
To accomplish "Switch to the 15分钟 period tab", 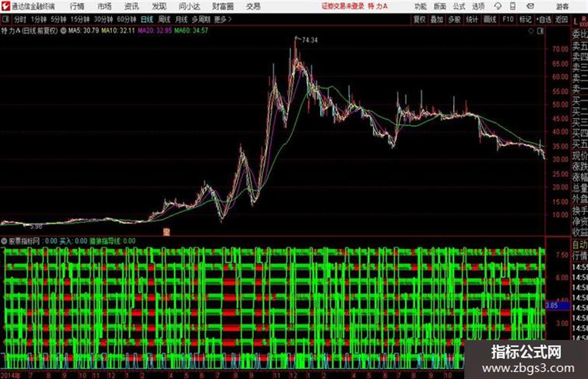I will [80, 19].
